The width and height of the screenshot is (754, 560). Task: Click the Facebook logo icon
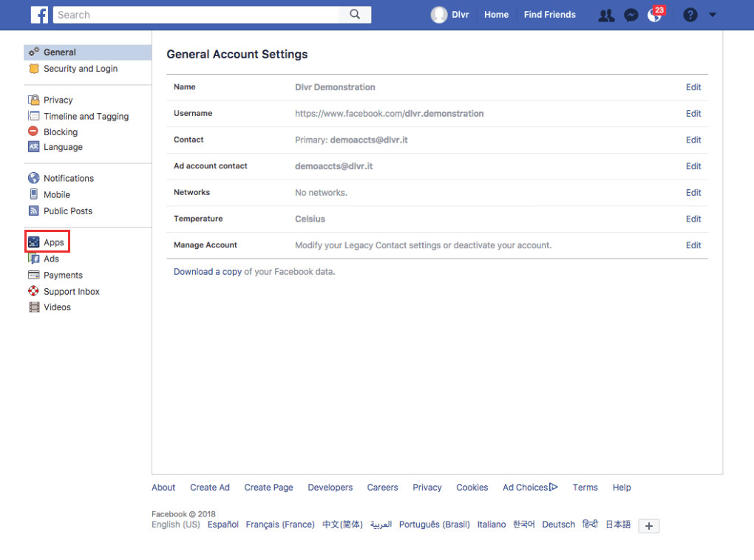tap(39, 15)
